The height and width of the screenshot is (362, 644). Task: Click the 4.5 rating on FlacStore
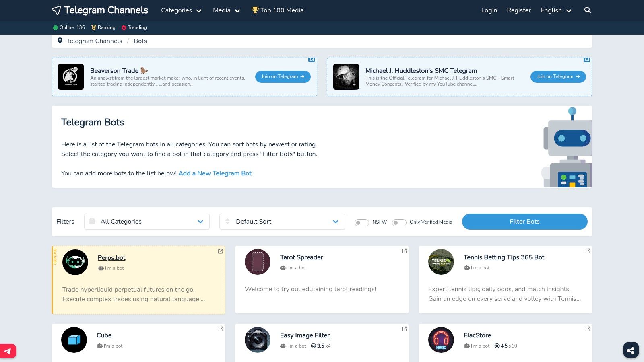click(506, 346)
